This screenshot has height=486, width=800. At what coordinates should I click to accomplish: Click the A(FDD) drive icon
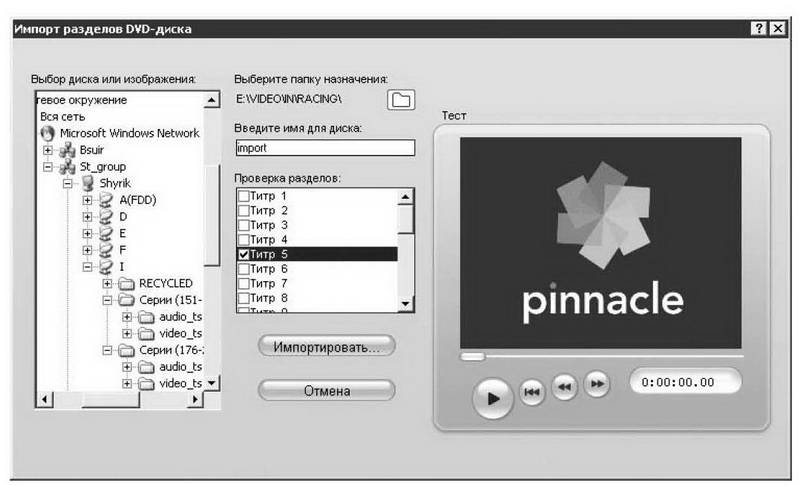pos(106,200)
